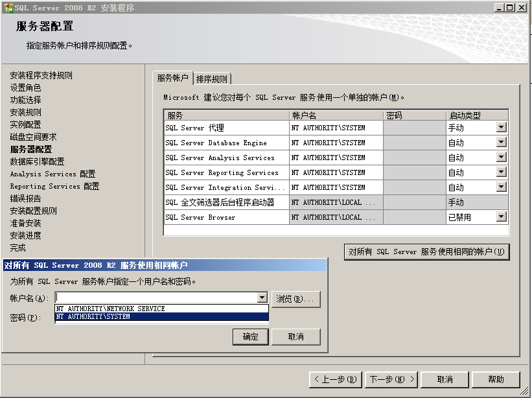Focus the 帐户名 input field

coord(156,298)
